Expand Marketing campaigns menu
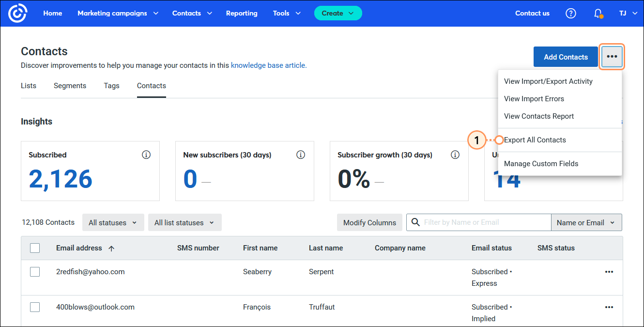The image size is (644, 327). point(118,13)
